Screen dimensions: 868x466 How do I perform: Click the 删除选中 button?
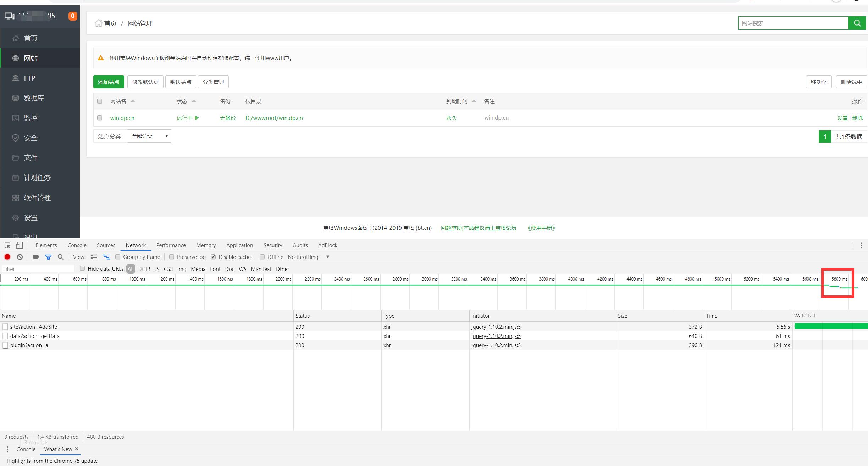point(851,82)
